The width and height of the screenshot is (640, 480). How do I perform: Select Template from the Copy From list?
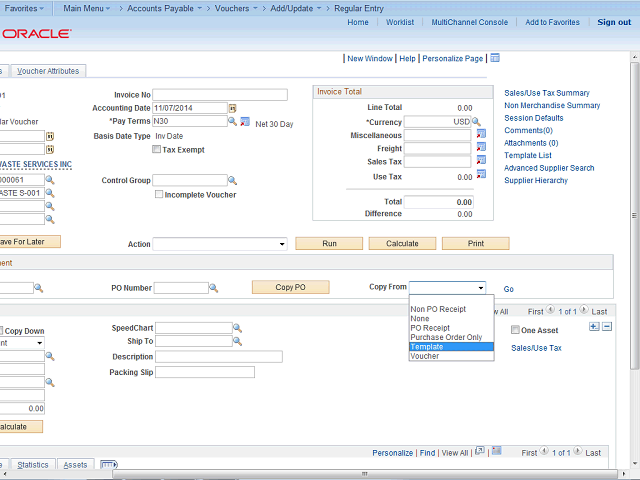click(x=427, y=347)
